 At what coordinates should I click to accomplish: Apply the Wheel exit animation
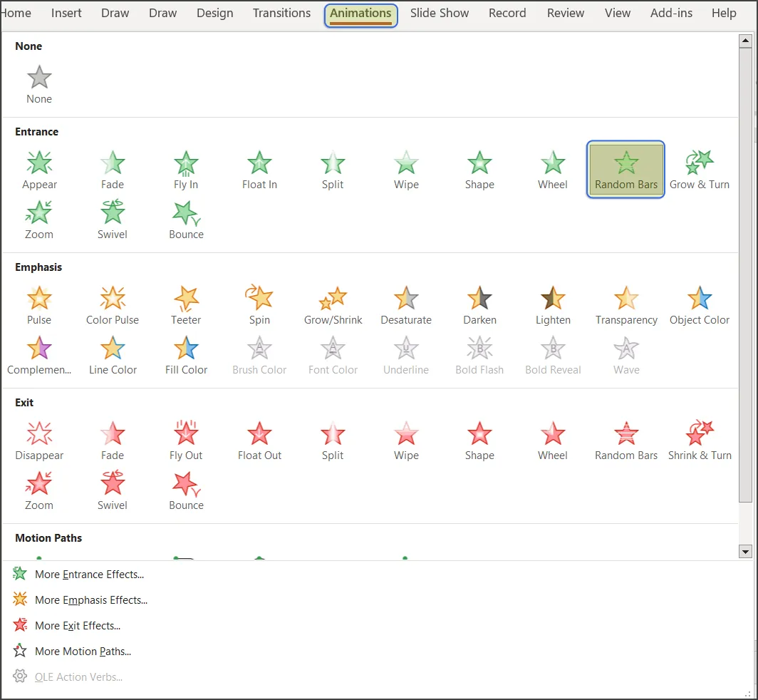[553, 441]
